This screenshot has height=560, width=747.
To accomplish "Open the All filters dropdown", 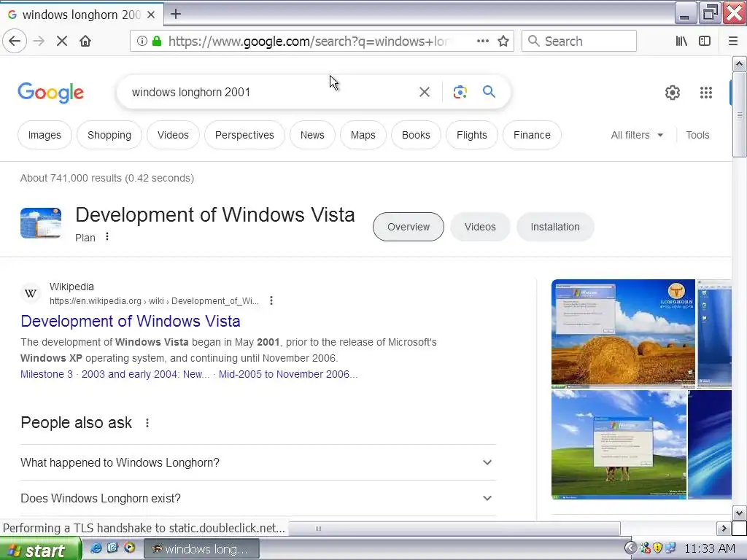I will 637,135.
